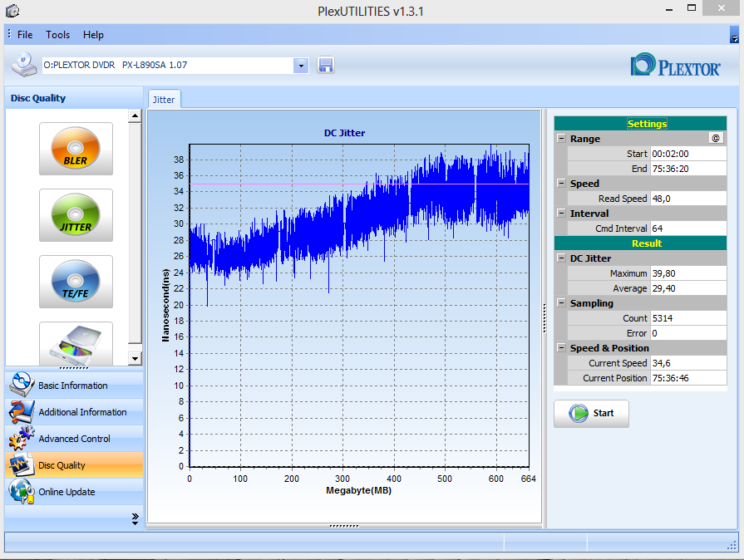Image resolution: width=744 pixels, height=560 pixels.
Task: Select the Sampling Count value 5314
Action: (x=688, y=317)
